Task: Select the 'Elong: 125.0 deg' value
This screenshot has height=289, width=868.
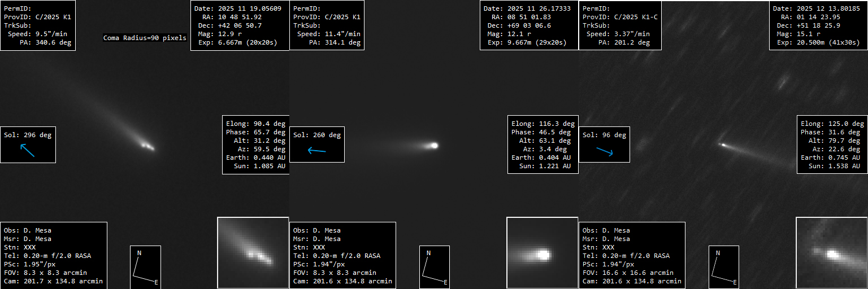Action: click(832, 124)
